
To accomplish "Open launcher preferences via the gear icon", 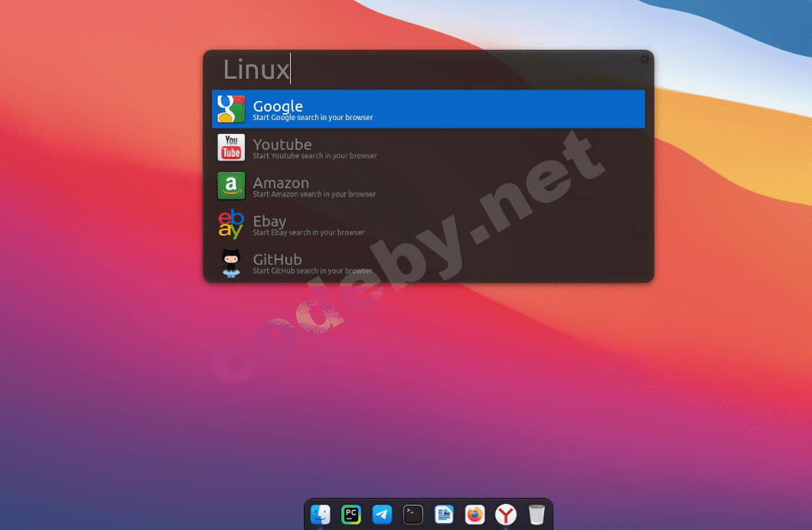I will coord(644,58).
